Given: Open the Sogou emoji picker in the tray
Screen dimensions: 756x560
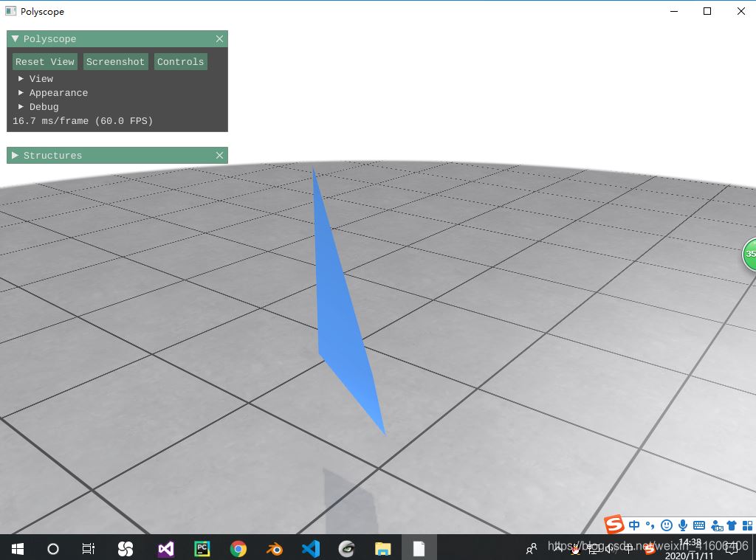Looking at the screenshot, I should pos(666,525).
